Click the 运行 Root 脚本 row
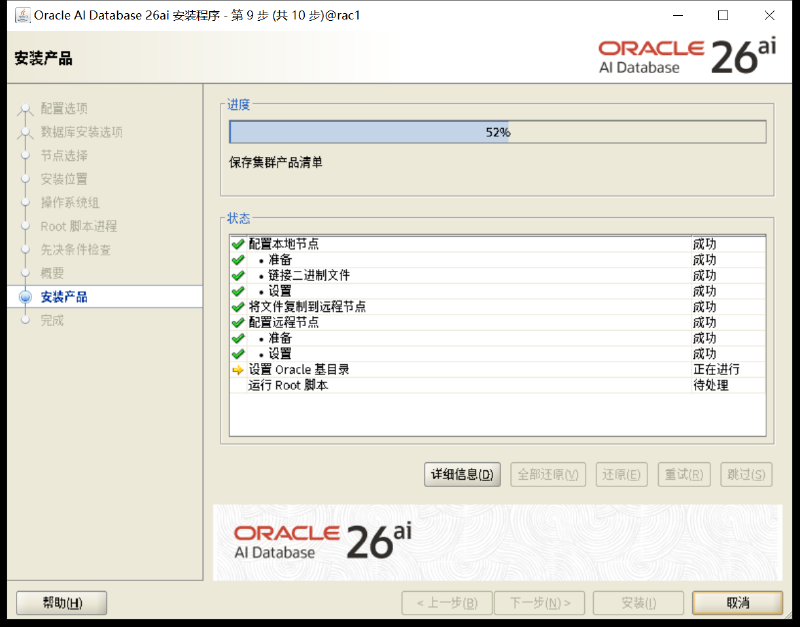 [x=497, y=386]
